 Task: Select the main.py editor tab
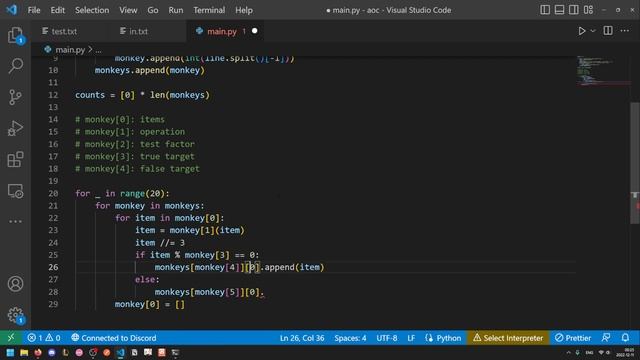click(222, 31)
